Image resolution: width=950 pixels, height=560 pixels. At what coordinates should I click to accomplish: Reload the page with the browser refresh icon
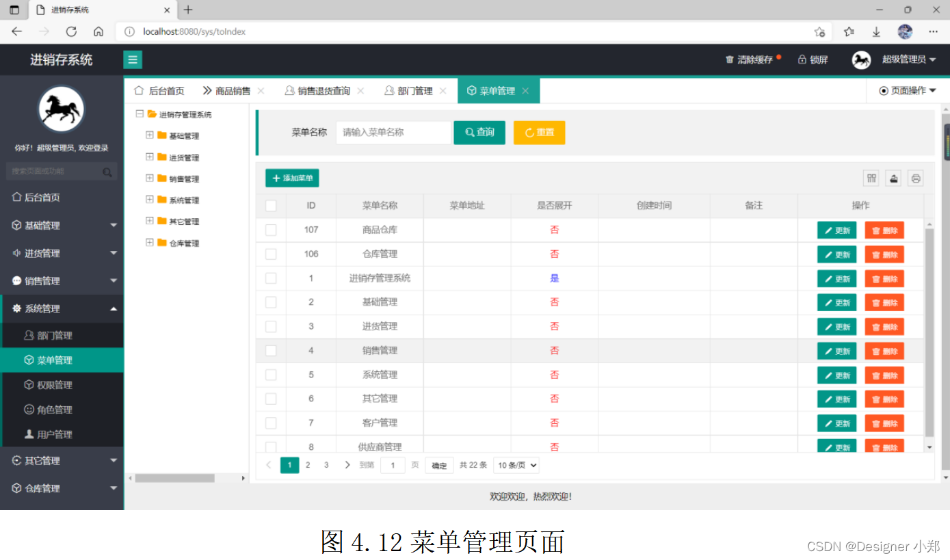pyautogui.click(x=71, y=31)
